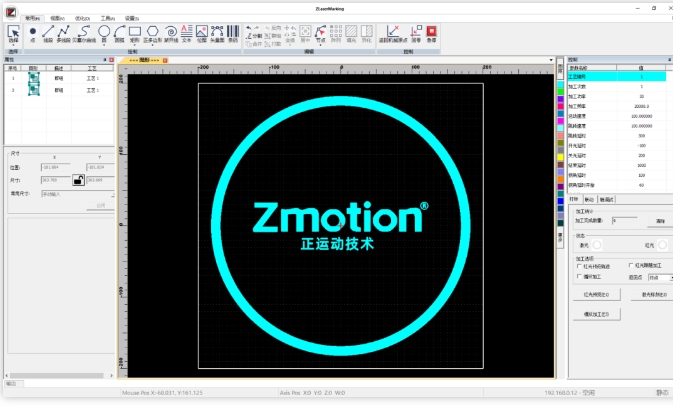
Task: Add a barcode with 条码 tool
Action: click(x=233, y=34)
